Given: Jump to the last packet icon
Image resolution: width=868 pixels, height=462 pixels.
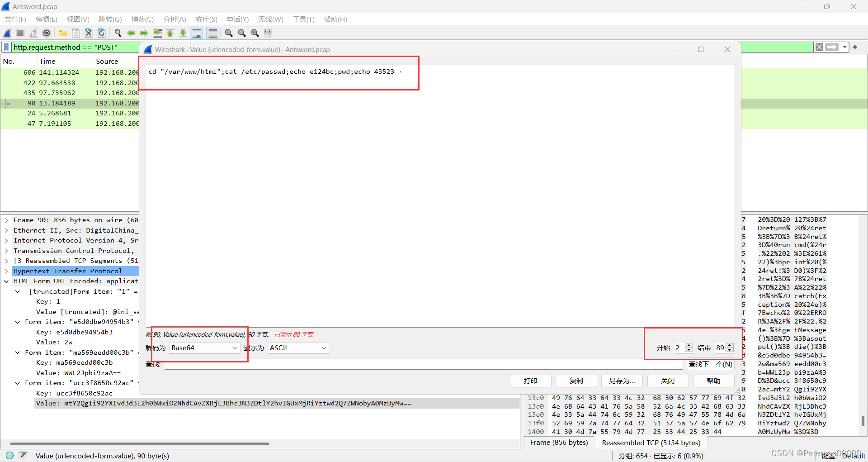Looking at the screenshot, I should pyautogui.click(x=183, y=33).
